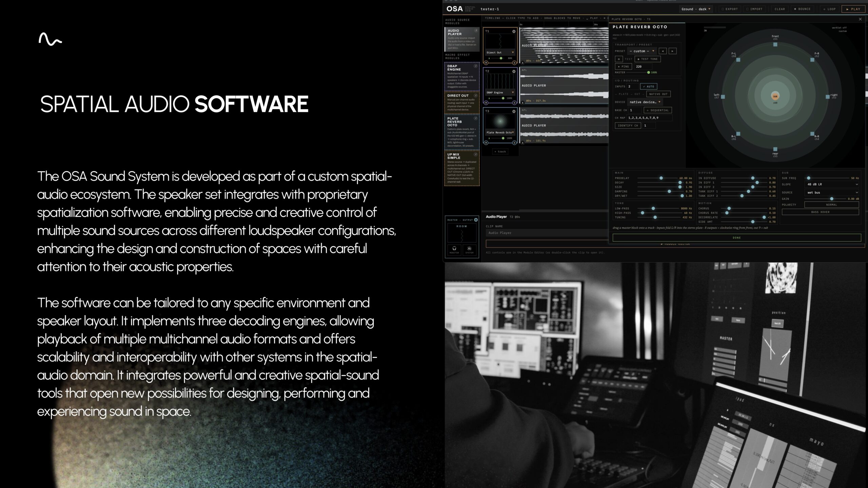This screenshot has width=868, height=488.
Task: Select the left ch7 speaker node
Action: point(723,97)
